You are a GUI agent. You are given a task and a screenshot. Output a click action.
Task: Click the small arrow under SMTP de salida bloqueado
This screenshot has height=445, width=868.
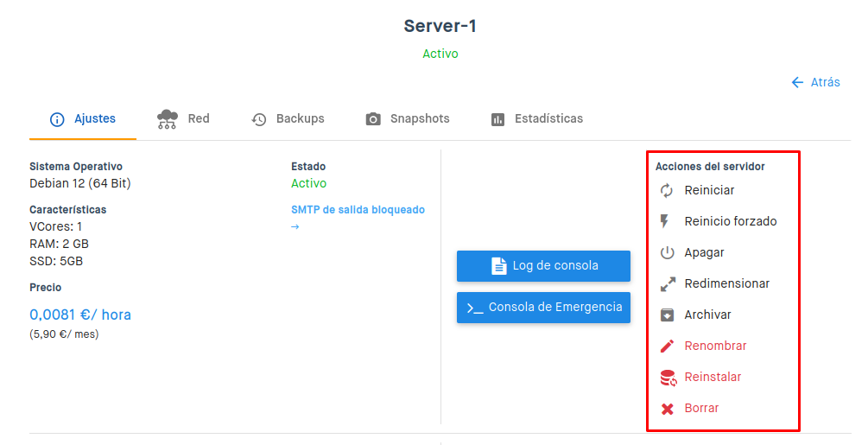coord(295,227)
